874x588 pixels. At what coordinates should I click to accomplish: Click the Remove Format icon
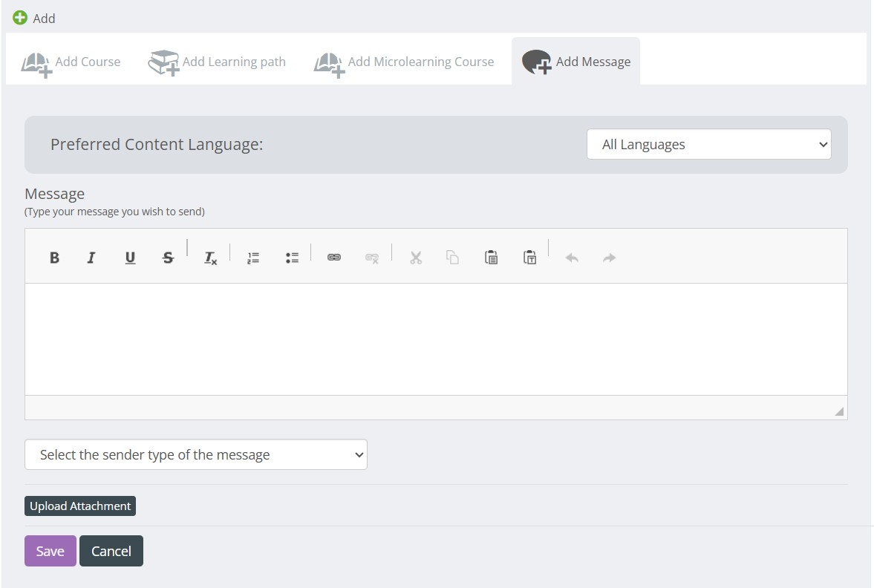click(210, 258)
